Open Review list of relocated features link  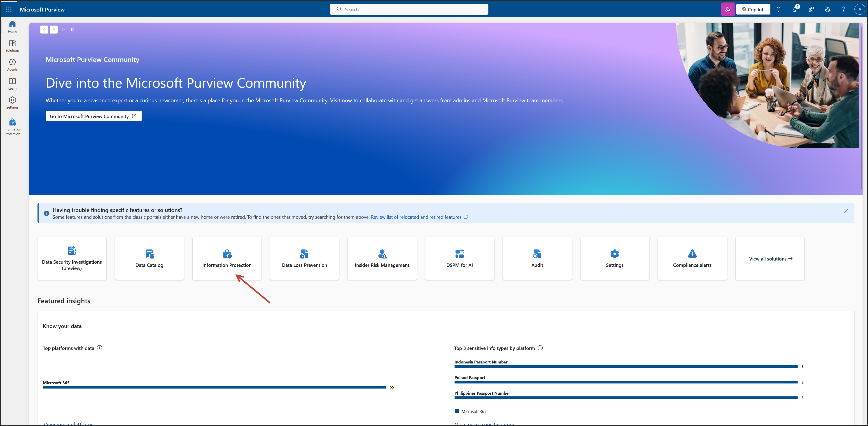(416, 217)
